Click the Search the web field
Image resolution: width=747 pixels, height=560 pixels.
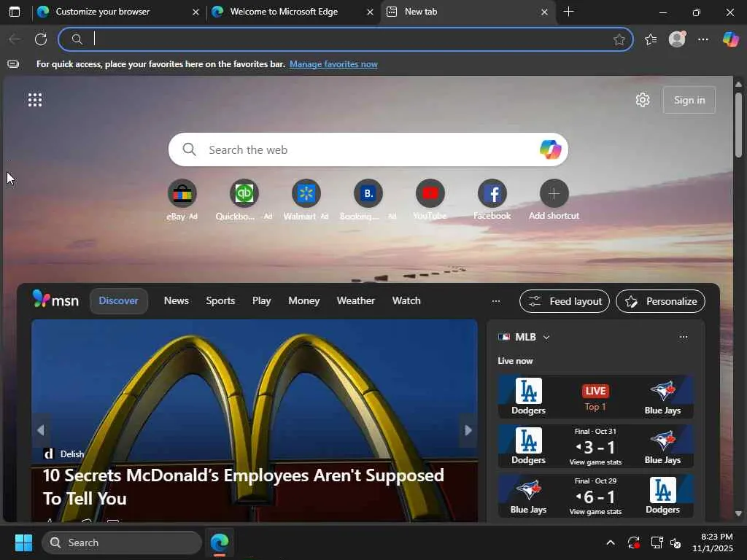[x=368, y=149]
